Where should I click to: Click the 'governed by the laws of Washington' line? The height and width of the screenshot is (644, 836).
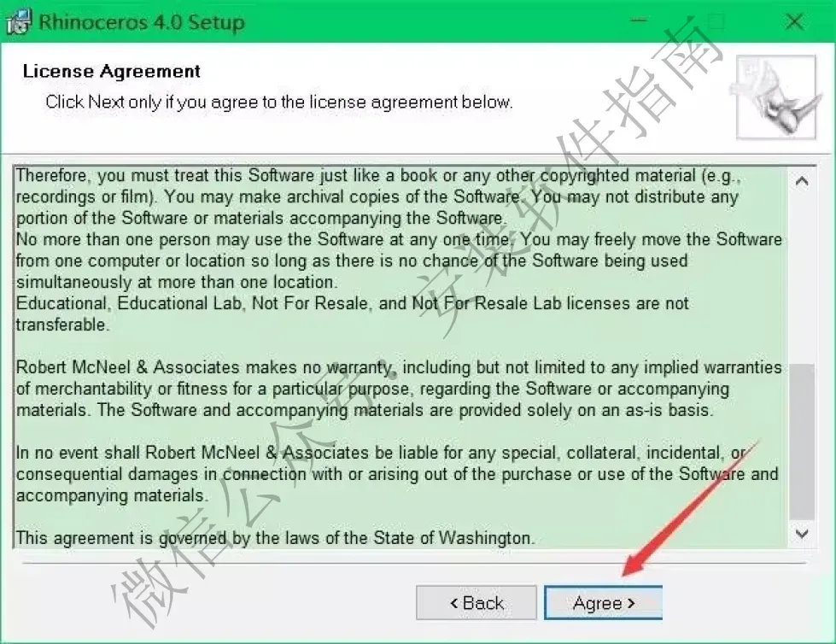point(275,538)
